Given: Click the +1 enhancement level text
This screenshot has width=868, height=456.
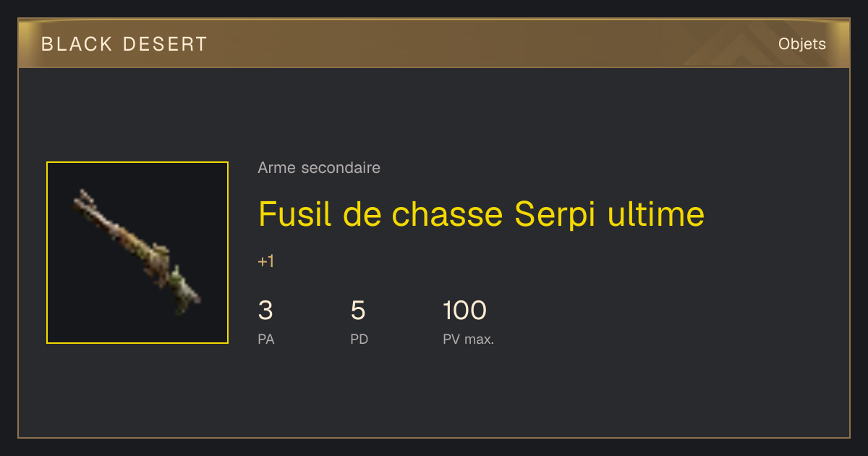Looking at the screenshot, I should tap(265, 262).
